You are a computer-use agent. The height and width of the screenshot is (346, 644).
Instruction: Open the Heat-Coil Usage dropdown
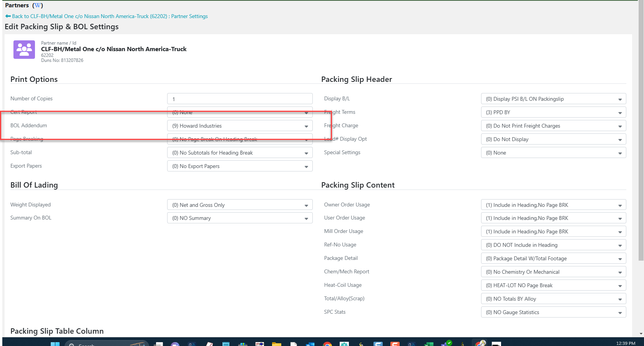pos(553,285)
